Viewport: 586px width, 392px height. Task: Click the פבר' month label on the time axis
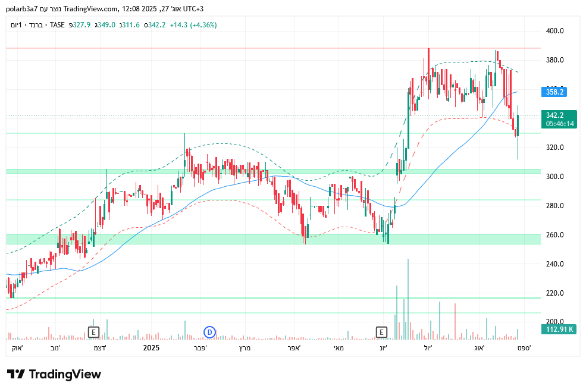[200, 348]
